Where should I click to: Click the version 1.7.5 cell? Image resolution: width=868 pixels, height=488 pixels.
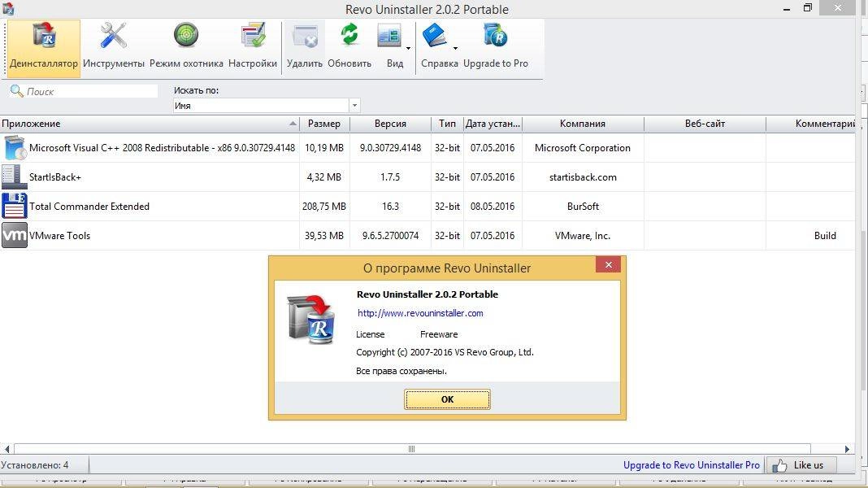(390, 177)
